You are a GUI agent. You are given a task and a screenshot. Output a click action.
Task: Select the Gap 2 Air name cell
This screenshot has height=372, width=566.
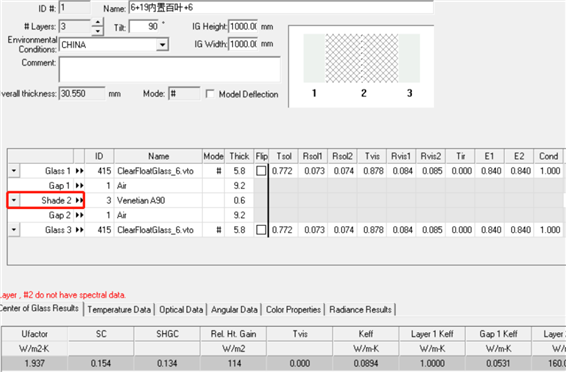158,215
